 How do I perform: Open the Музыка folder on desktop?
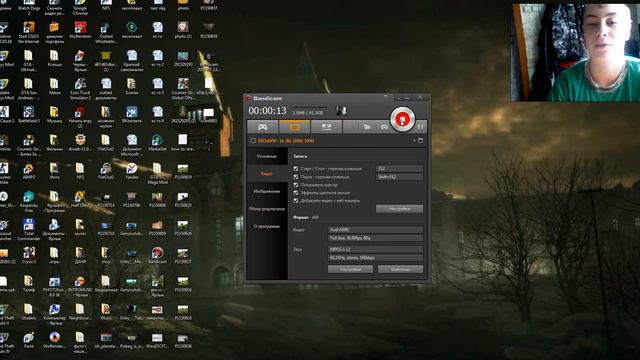point(54,114)
